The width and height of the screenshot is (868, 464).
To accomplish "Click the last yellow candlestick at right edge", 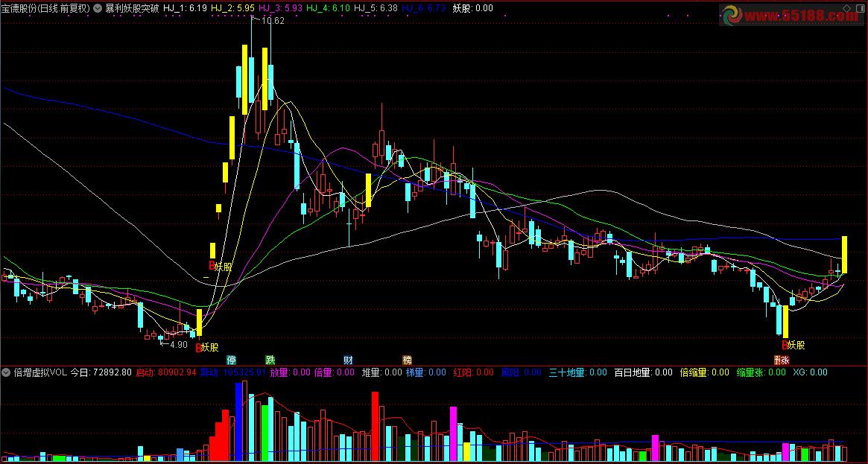I will (x=845, y=255).
